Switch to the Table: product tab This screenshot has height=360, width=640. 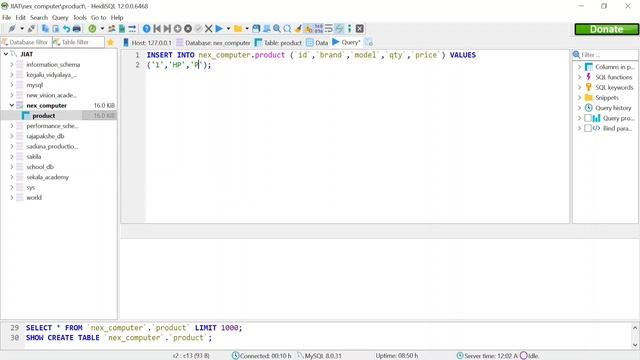[x=278, y=42]
